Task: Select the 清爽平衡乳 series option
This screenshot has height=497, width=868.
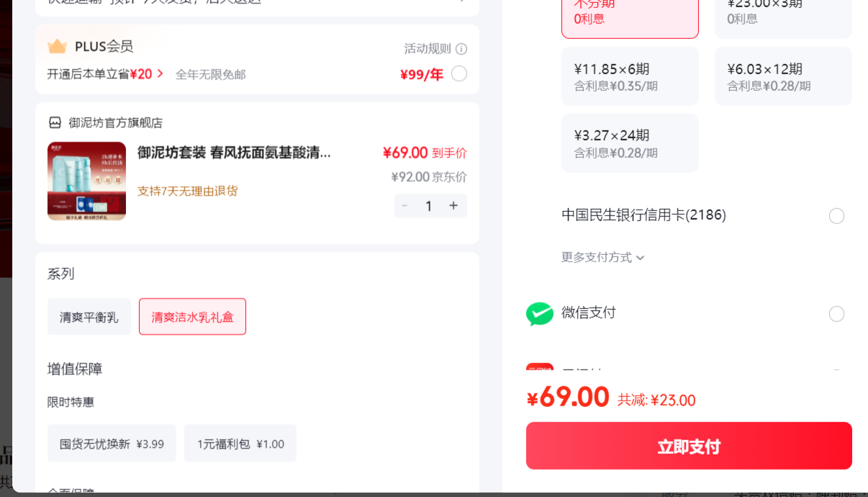Action: click(x=89, y=317)
